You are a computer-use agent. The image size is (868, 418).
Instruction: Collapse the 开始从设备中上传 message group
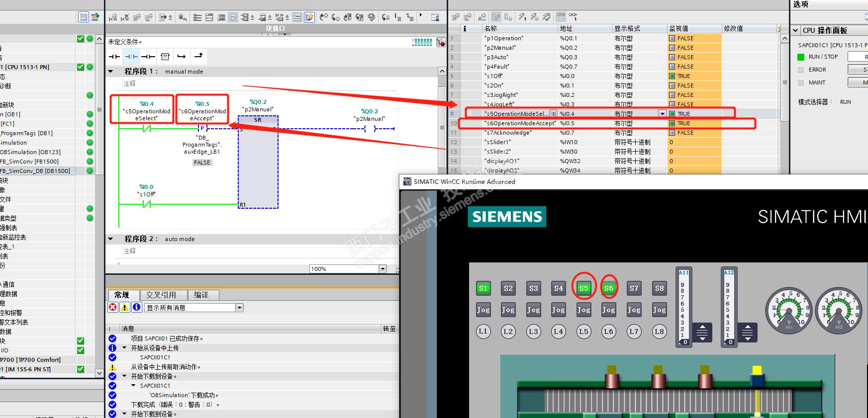tap(124, 348)
